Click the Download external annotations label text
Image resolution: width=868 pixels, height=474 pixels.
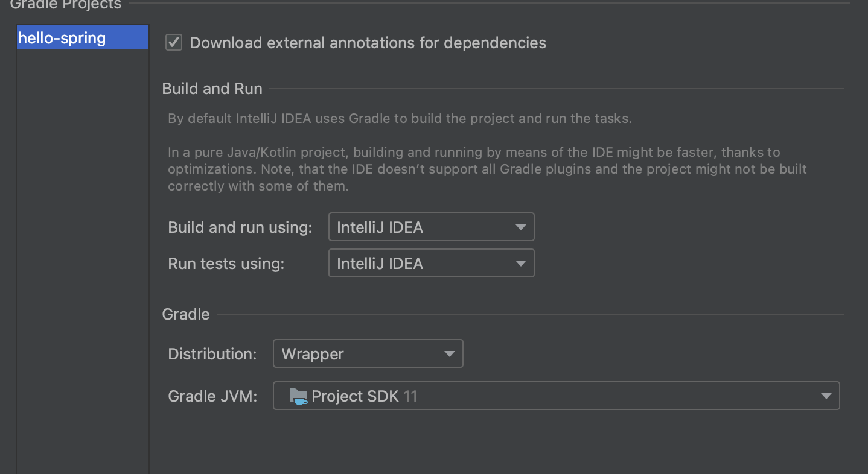click(368, 43)
